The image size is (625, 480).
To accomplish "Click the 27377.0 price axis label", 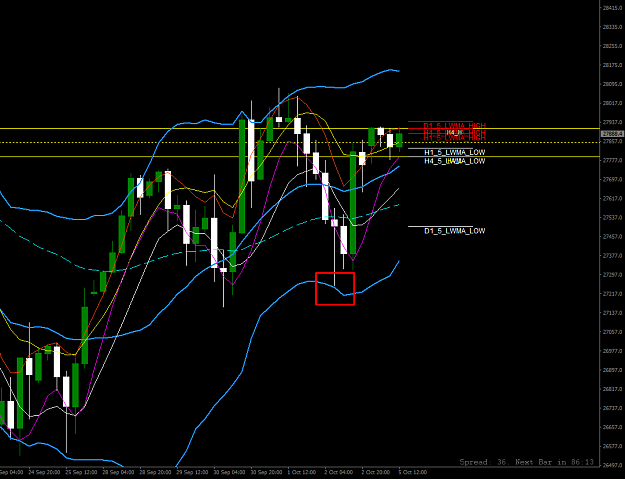I will pos(613,256).
